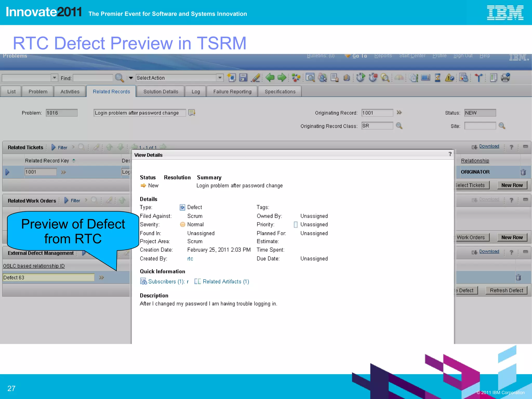Click the Start Timer clock icon
This screenshot has height=399, width=532.
click(361, 77)
